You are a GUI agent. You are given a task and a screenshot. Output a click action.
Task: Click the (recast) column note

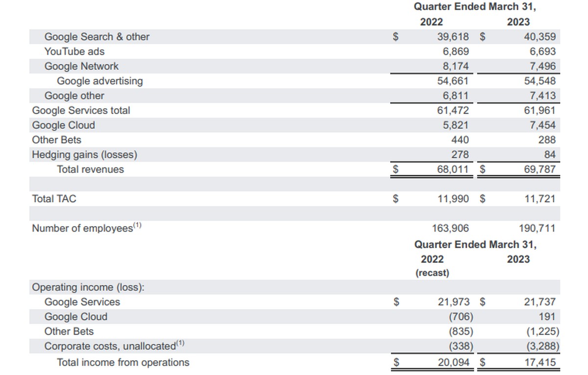pos(432,273)
